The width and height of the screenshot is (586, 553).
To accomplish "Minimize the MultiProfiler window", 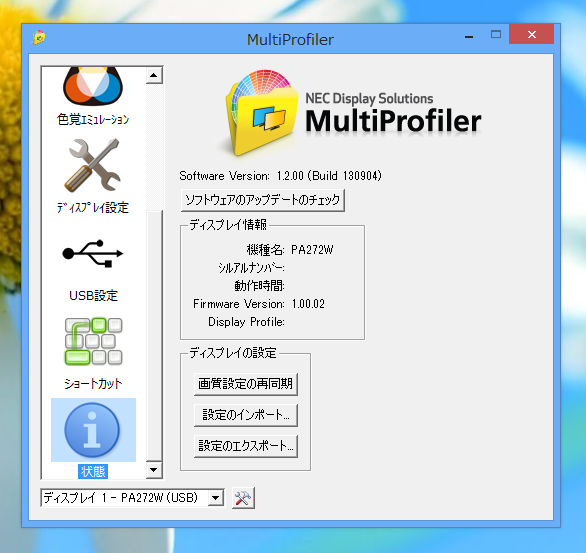I will [469, 37].
